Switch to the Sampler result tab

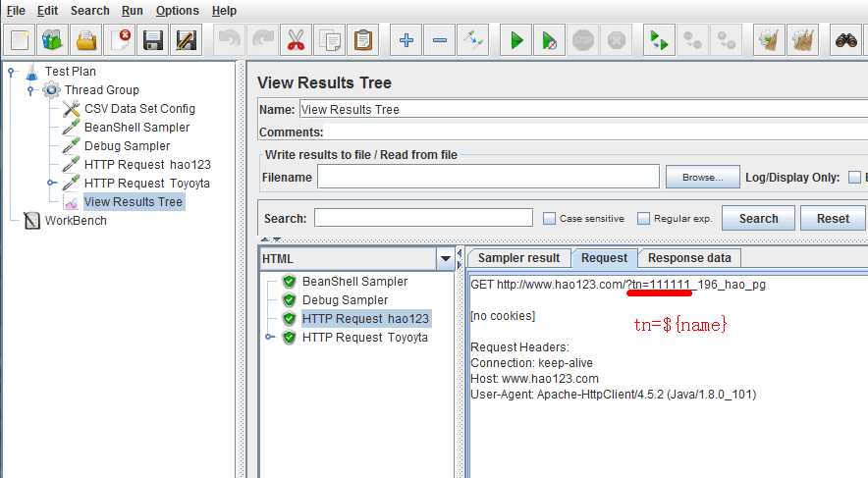coord(518,258)
